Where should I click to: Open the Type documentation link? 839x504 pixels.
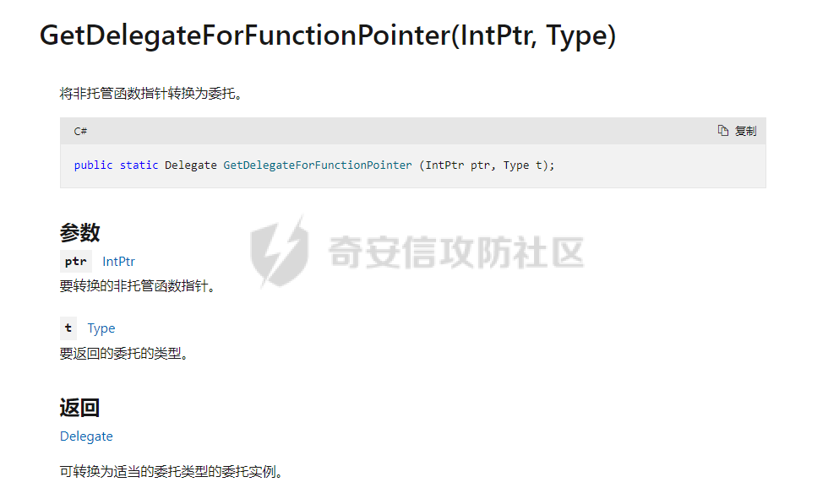[101, 328]
